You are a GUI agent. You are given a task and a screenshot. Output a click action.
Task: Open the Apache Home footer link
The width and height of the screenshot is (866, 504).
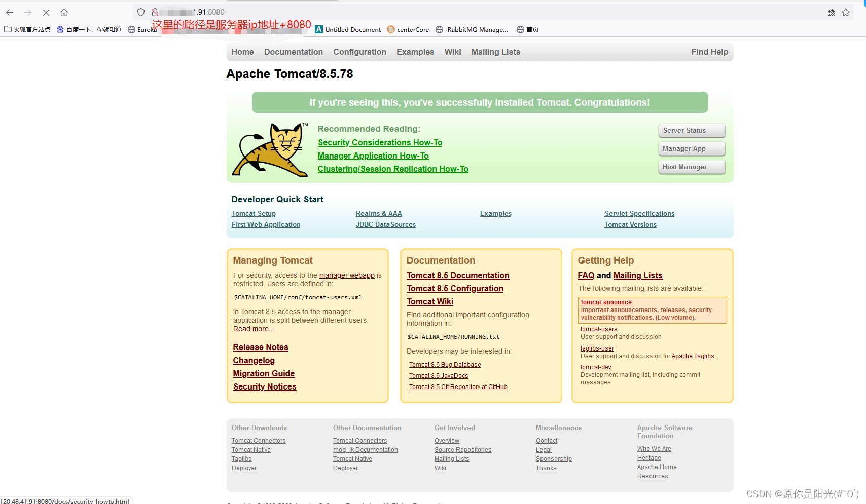click(x=657, y=467)
